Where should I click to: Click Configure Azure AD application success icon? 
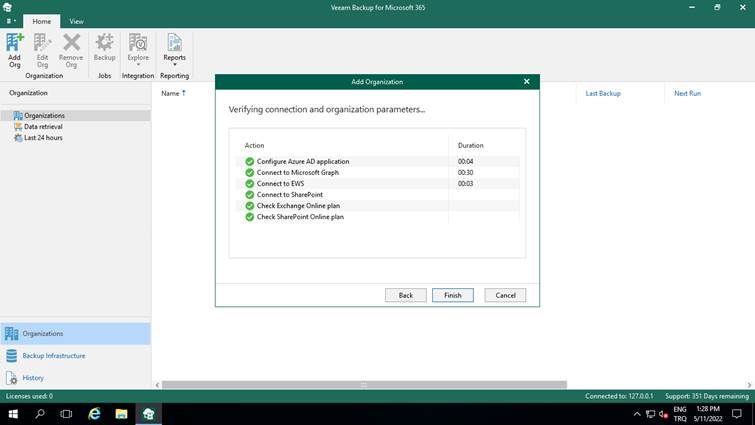tap(249, 161)
